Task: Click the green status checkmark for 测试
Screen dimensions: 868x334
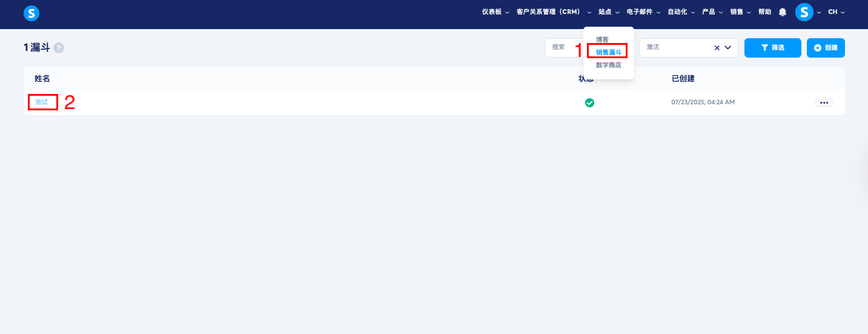Action: tap(589, 102)
